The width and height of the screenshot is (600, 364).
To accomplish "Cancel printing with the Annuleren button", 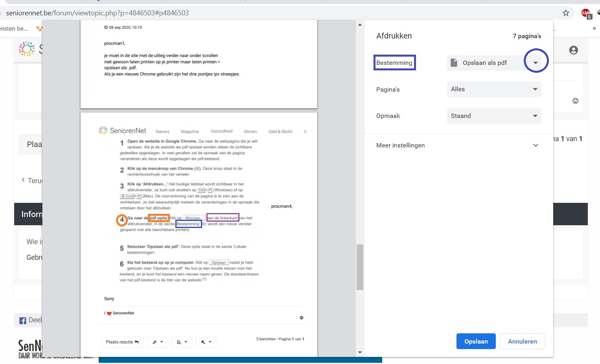I will tap(522, 341).
